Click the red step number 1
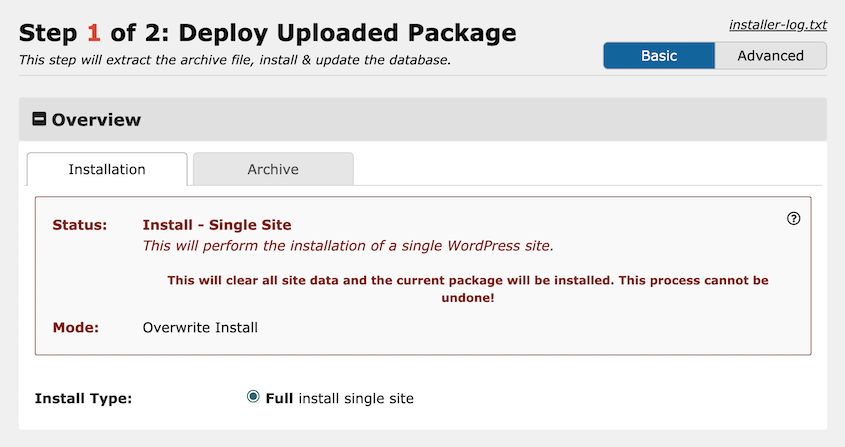The image size is (845, 447). click(94, 33)
